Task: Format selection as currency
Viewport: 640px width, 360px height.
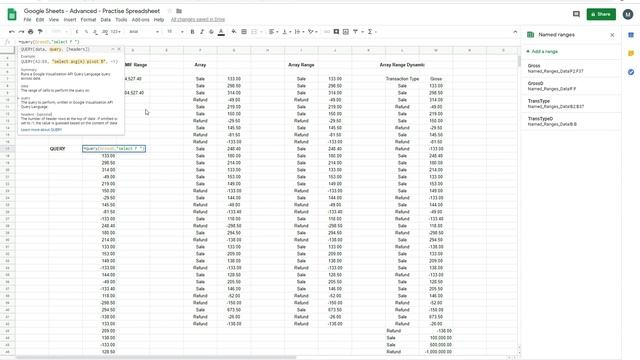Action: 77,31
